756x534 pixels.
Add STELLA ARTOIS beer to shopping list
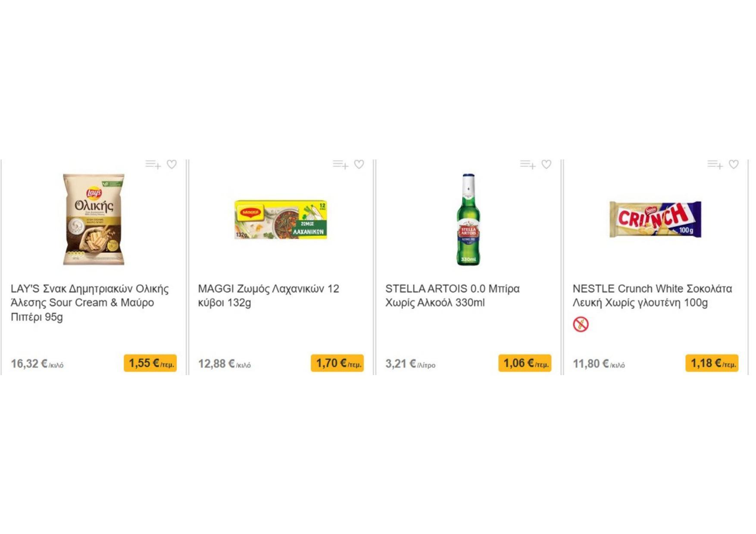click(x=528, y=165)
